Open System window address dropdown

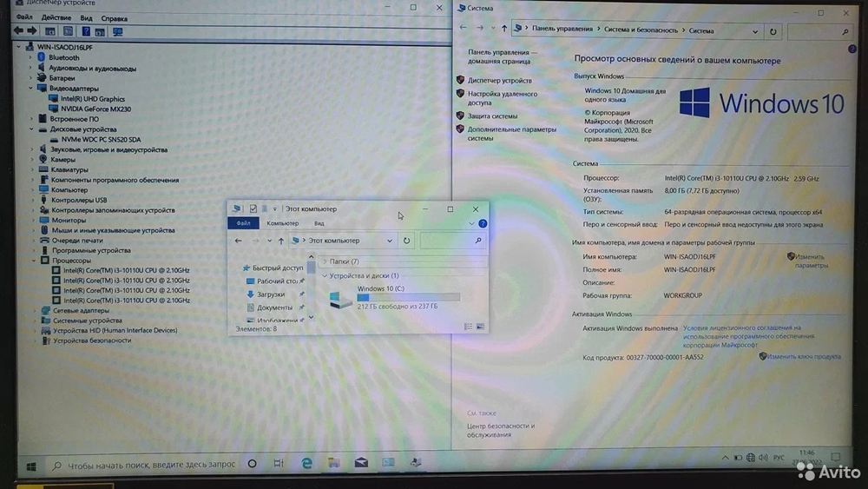754,31
